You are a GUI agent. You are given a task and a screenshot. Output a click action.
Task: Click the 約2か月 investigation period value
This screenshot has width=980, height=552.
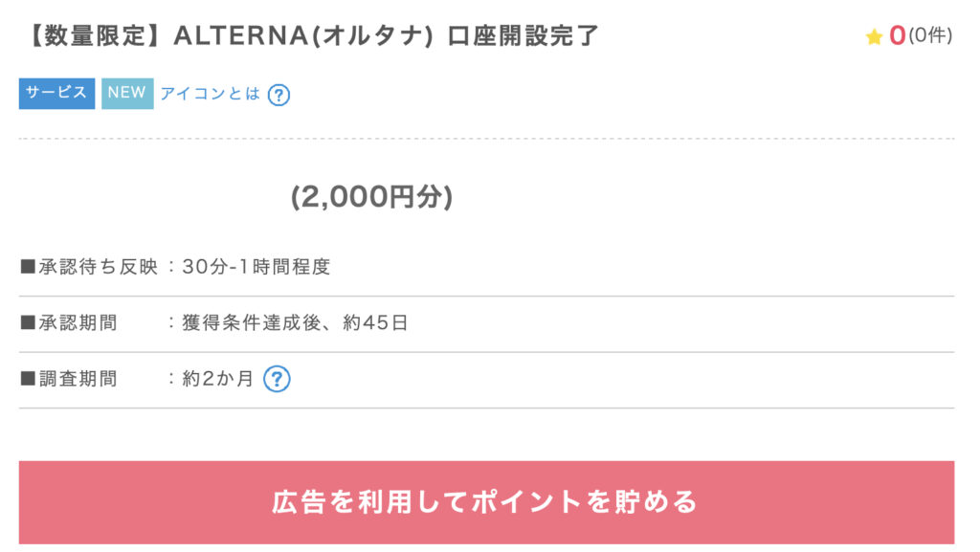[x=217, y=379]
